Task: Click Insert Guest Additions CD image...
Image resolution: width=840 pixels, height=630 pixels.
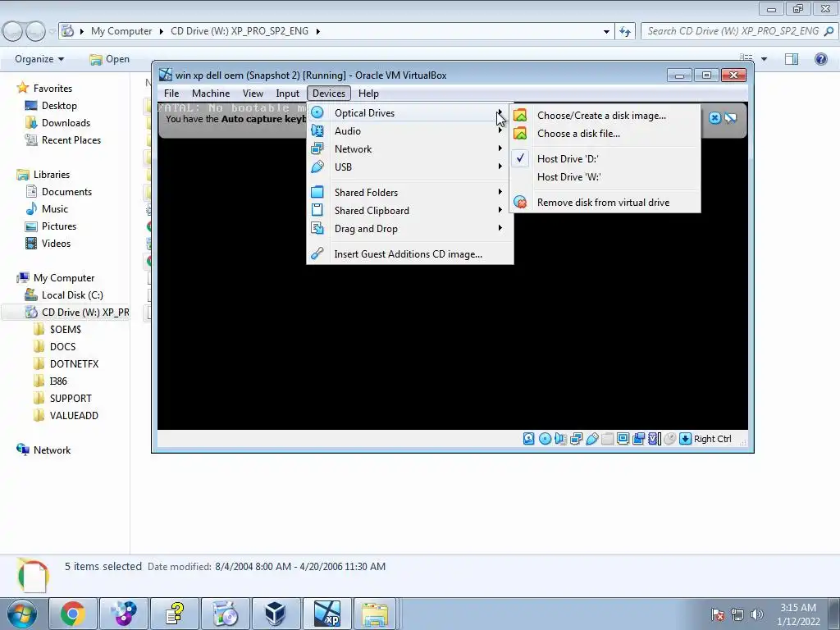Action: 410,254
